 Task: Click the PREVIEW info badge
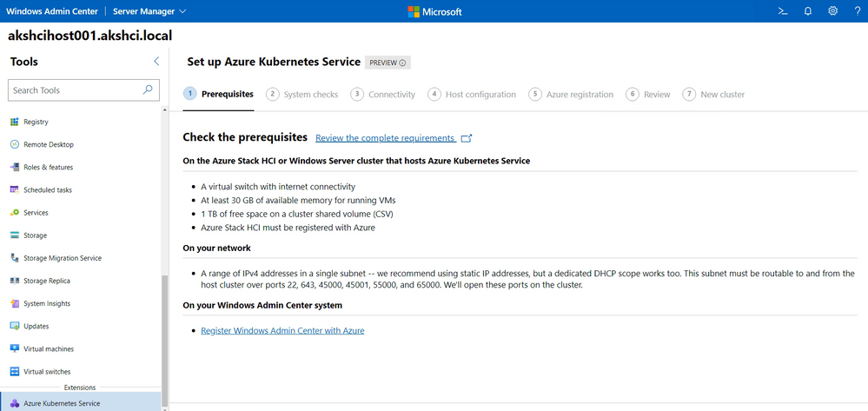click(x=388, y=63)
